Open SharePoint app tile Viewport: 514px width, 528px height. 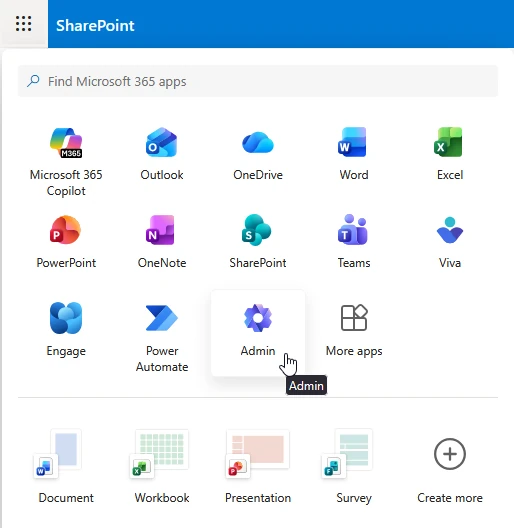point(258,241)
